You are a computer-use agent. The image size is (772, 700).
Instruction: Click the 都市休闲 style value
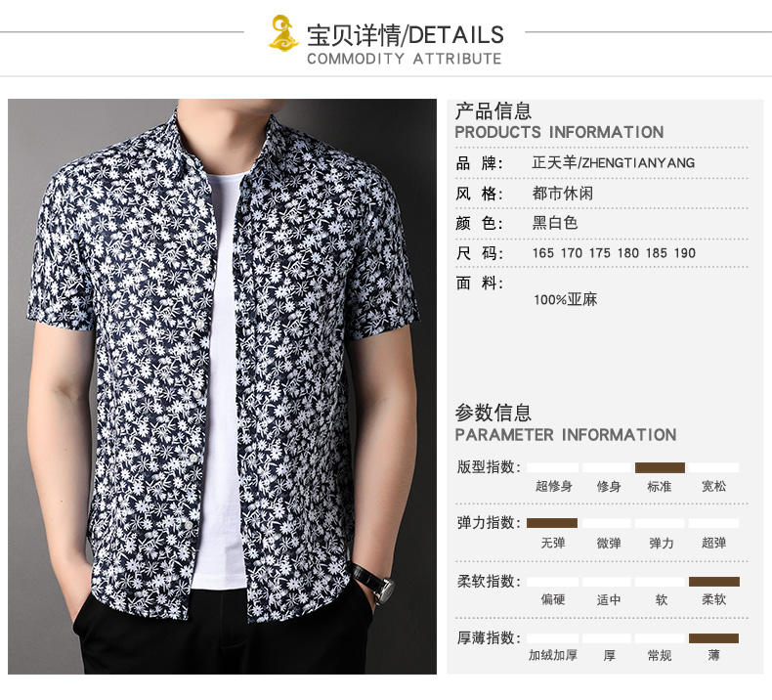(562, 194)
